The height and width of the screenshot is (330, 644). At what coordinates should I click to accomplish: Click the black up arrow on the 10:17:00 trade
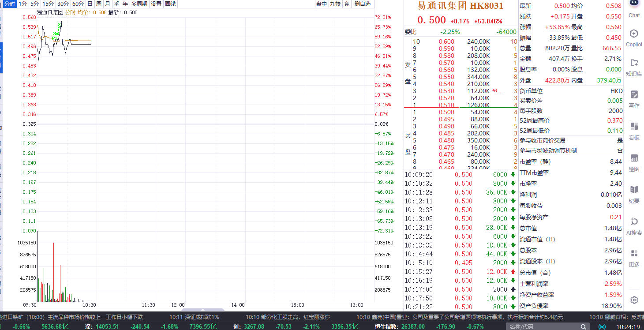(513, 289)
